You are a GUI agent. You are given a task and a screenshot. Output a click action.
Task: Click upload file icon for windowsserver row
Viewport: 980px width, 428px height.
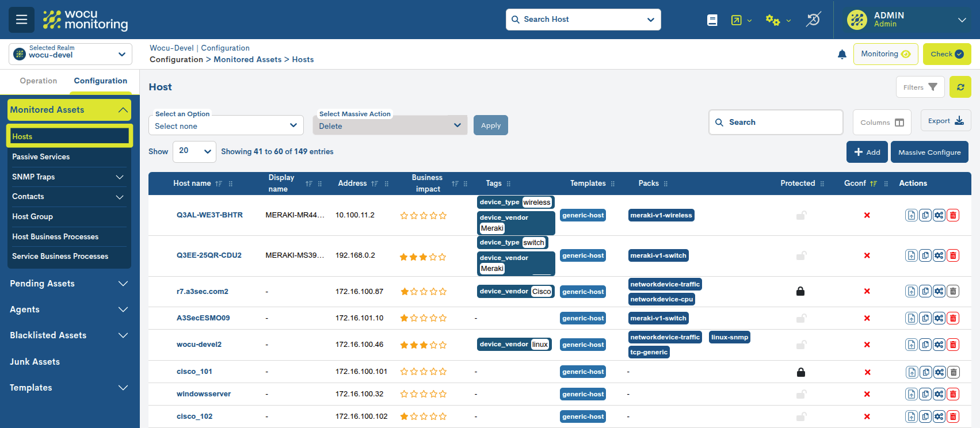point(911,394)
